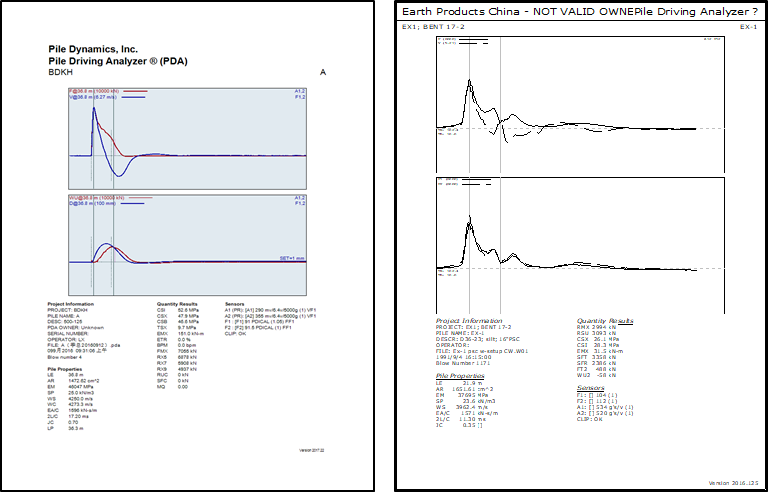
Task: Click the bold Quantity Results heading
Action: [177, 303]
